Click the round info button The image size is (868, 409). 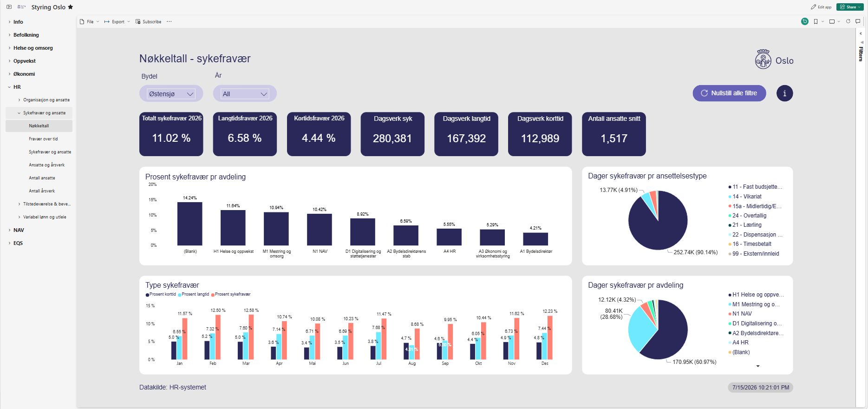click(x=784, y=93)
